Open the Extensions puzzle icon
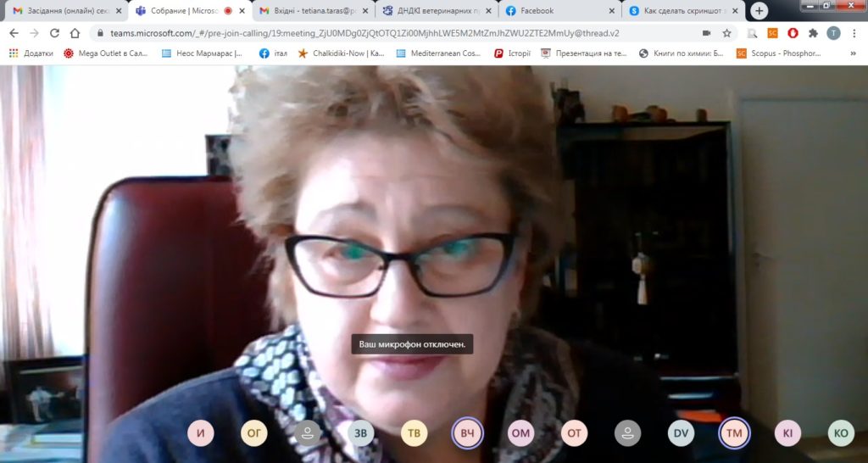This screenshot has width=868, height=463. [813, 33]
